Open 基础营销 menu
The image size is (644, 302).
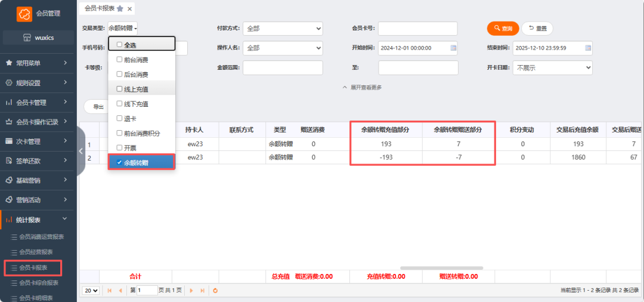coord(38,180)
